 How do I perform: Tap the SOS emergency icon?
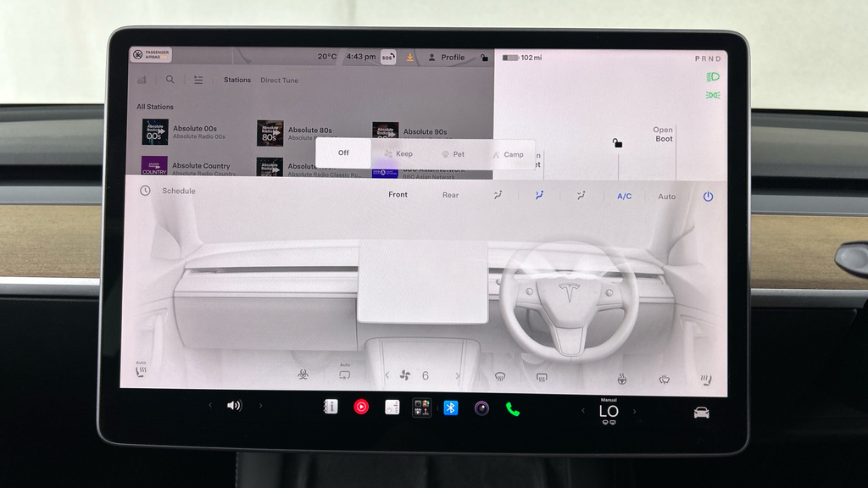(388, 57)
